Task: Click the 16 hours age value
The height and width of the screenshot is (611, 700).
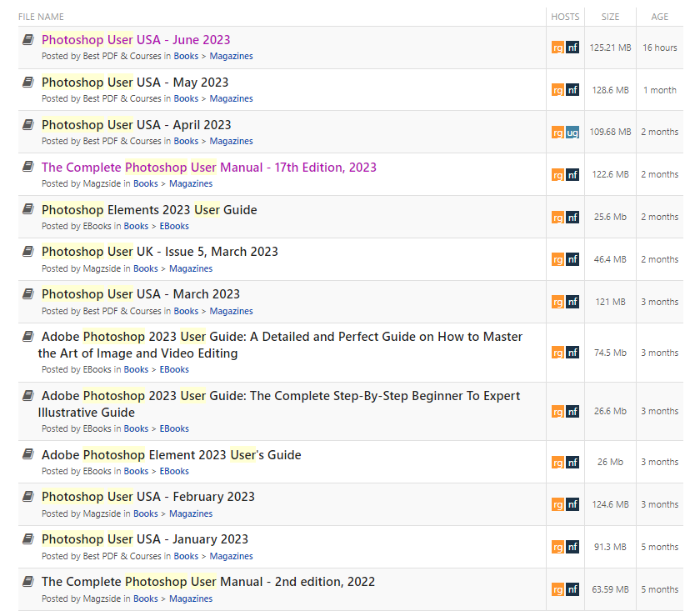Action: point(659,48)
